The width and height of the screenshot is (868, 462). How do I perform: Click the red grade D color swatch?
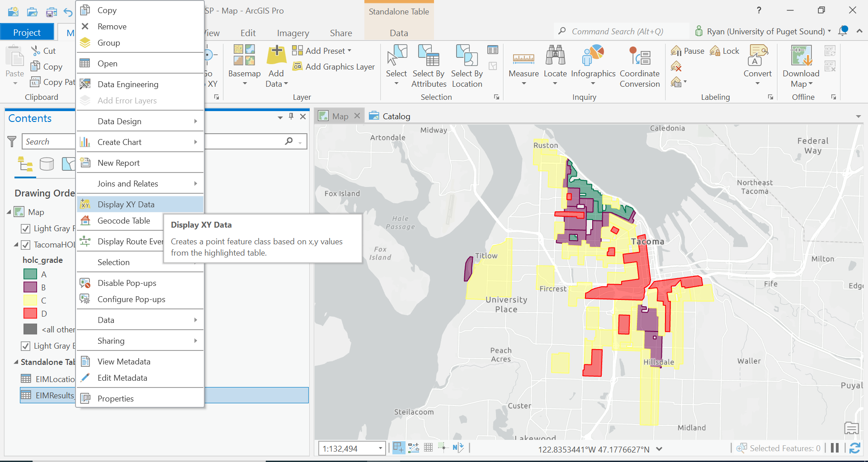[x=30, y=313]
